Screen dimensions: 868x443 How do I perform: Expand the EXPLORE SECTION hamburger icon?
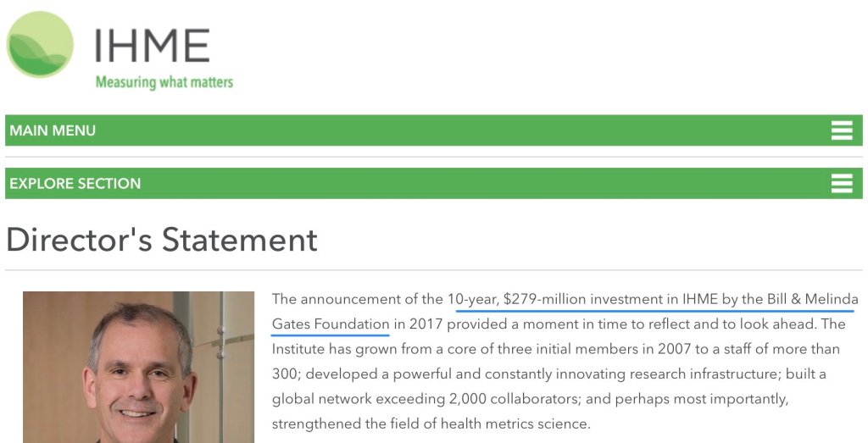click(841, 184)
